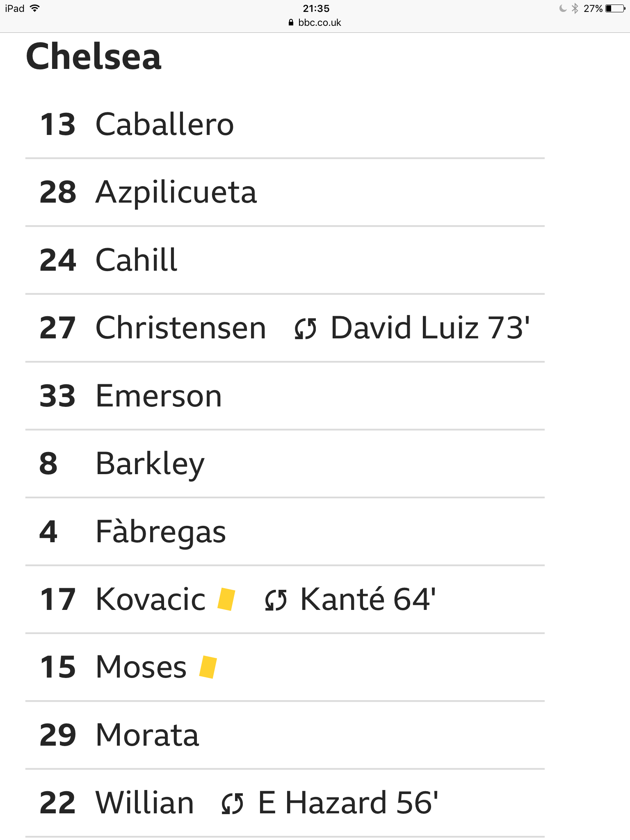Tap the padlock icon next to bbc.co.uk
The width and height of the screenshot is (630, 840).
coord(291,23)
